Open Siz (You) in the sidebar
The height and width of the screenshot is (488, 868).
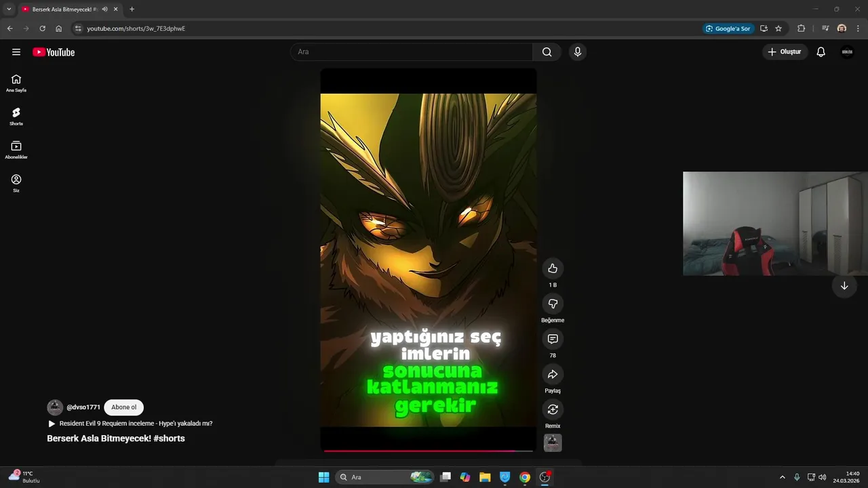[x=16, y=183]
